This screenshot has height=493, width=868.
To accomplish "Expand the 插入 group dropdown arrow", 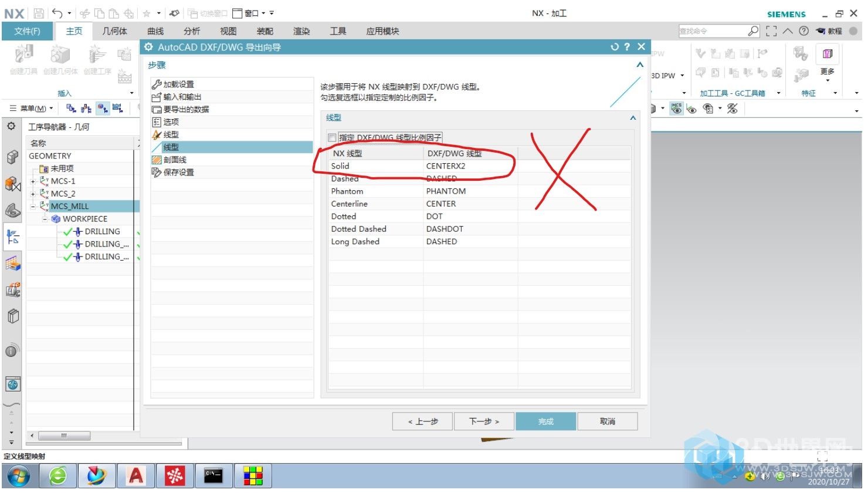I will [131, 93].
